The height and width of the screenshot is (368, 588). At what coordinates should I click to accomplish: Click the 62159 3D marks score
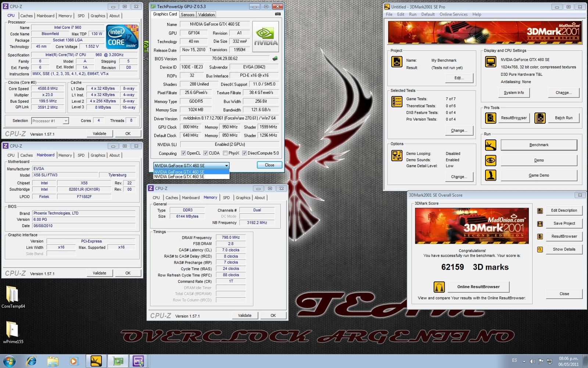pos(475,267)
